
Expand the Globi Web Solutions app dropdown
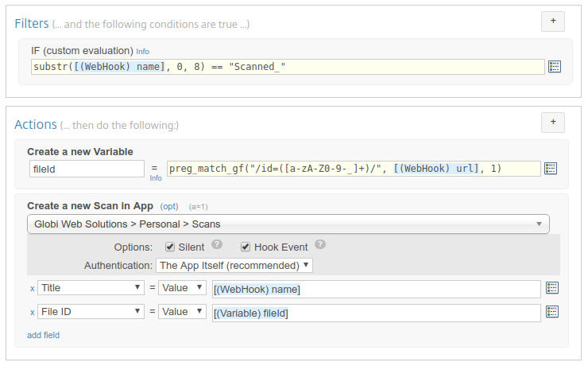coord(288,224)
